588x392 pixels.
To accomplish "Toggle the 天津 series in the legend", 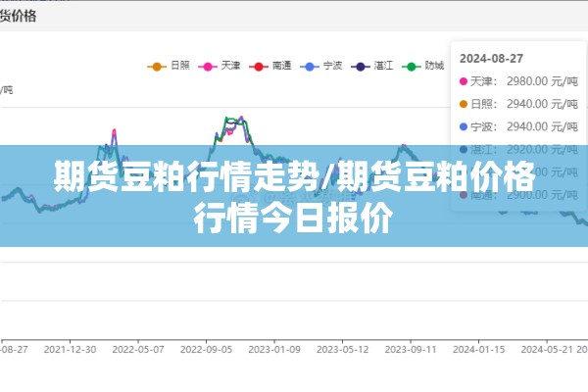I will 220,66.
